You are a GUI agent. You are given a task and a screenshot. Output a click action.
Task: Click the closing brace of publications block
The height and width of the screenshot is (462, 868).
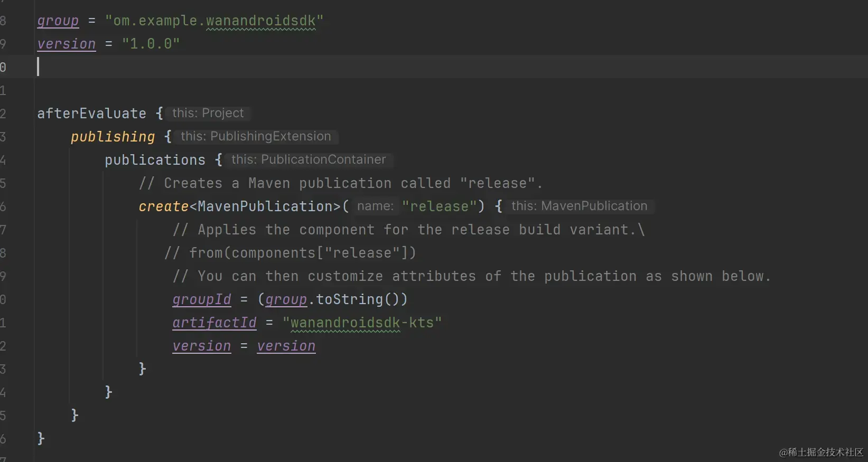click(108, 392)
